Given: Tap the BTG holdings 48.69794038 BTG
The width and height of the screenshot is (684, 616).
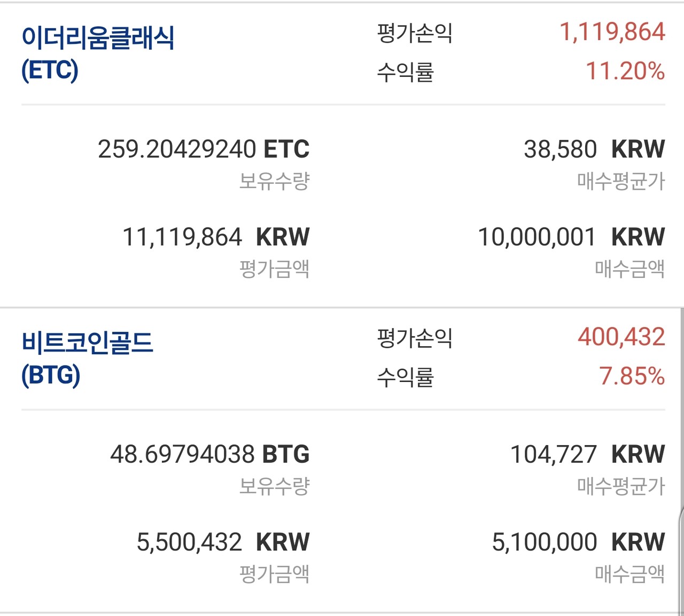Looking at the screenshot, I should tap(210, 454).
